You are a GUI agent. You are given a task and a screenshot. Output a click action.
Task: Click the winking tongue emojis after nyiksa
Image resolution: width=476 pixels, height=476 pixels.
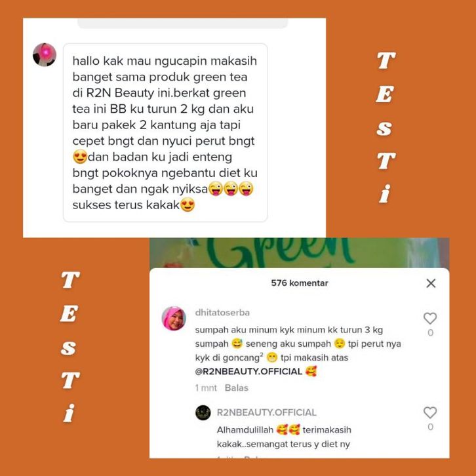point(231,189)
